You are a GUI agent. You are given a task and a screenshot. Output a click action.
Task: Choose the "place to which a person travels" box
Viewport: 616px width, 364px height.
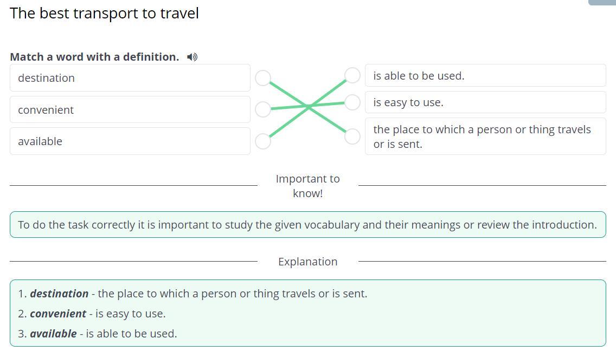(485, 136)
